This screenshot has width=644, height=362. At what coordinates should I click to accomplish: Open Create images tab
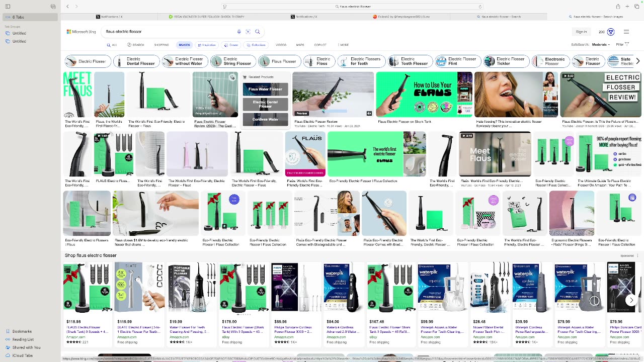pos(232,45)
